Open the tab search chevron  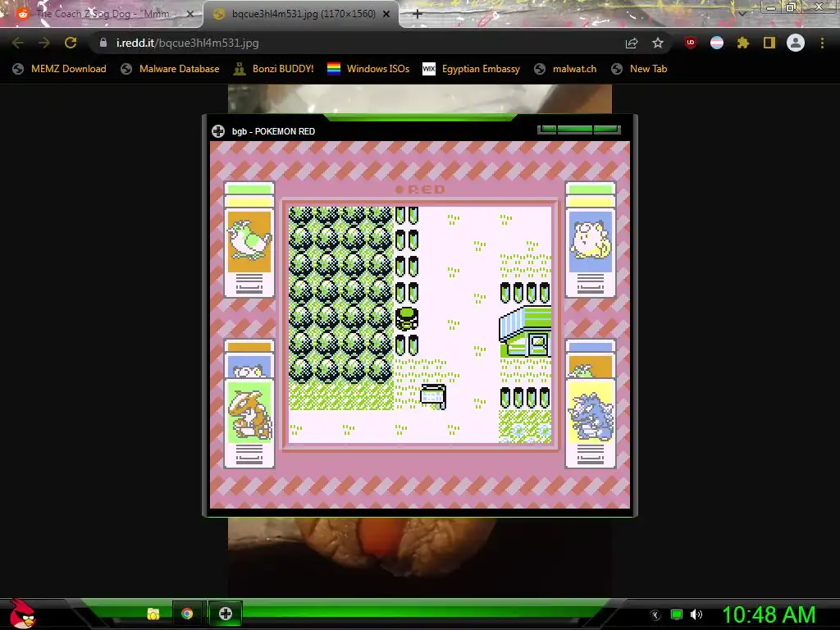tap(742, 13)
